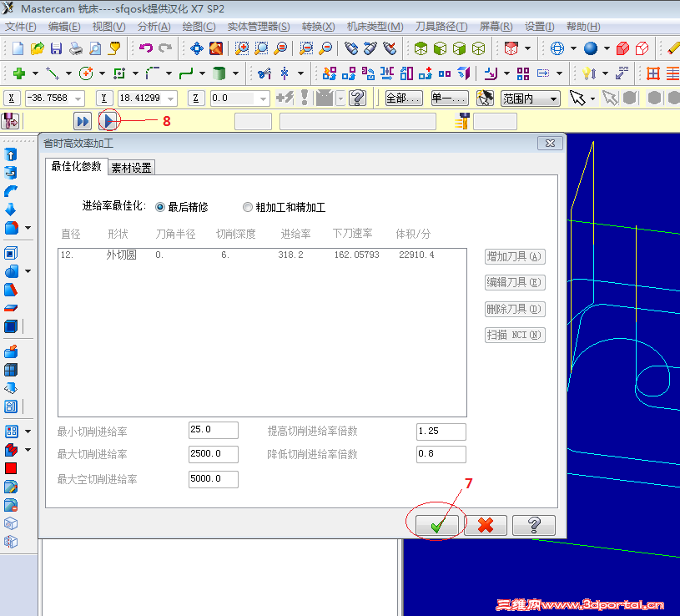Click the wireframe globe icon
The width and height of the screenshot is (680, 616).
(557, 48)
